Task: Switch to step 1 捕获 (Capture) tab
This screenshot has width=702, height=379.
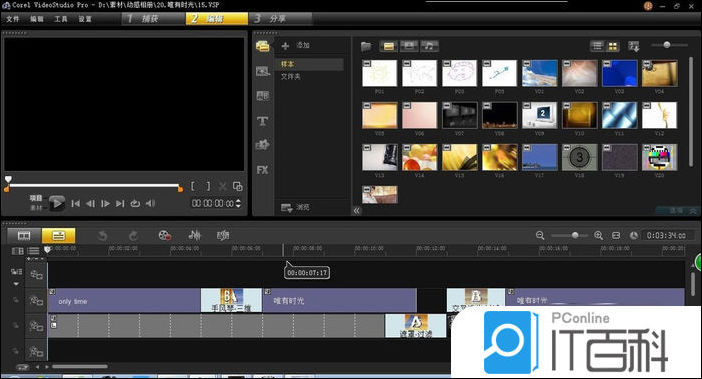Action: pyautogui.click(x=153, y=18)
